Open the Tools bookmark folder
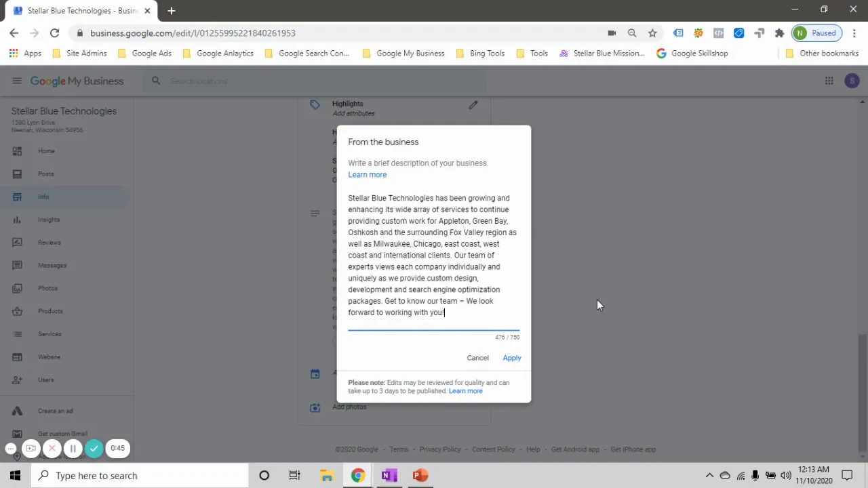 (532, 53)
